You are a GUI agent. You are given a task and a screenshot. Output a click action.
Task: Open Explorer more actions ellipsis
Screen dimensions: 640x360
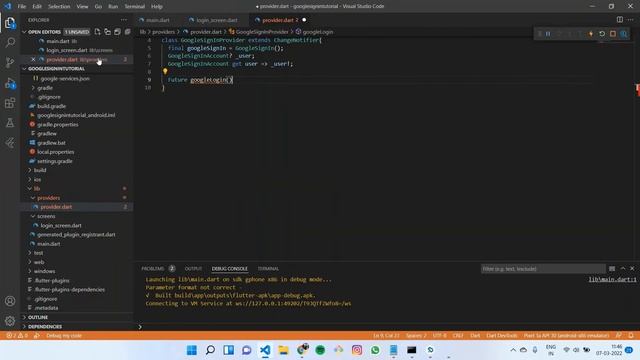pyautogui.click(x=124, y=20)
